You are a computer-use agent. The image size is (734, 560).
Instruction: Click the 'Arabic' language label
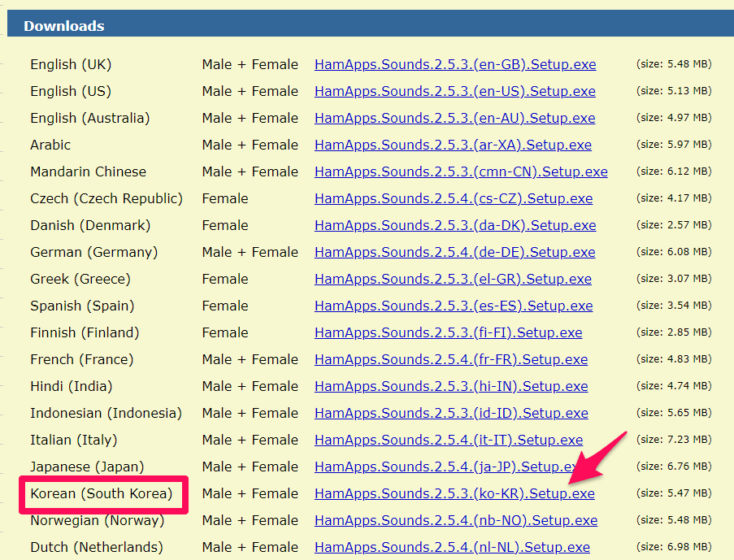[50, 145]
